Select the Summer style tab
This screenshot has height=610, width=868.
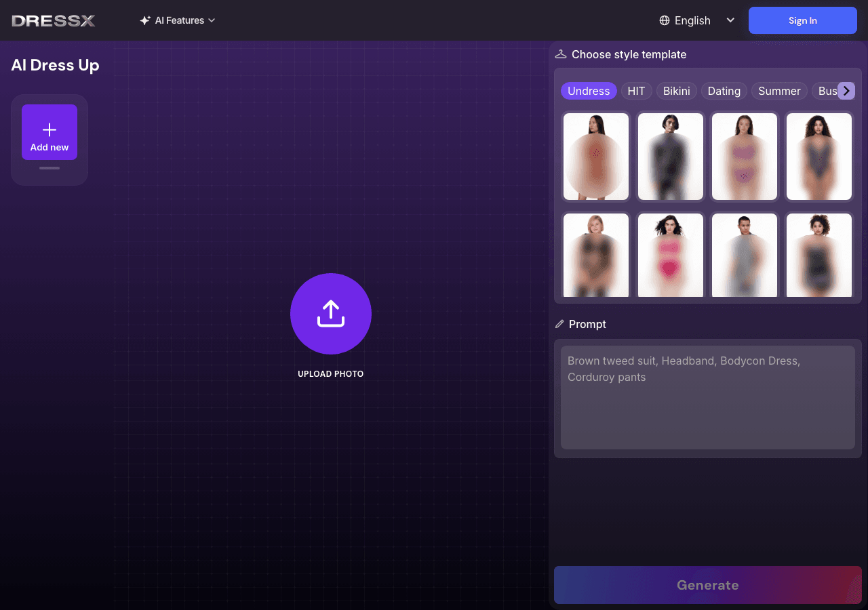780,91
